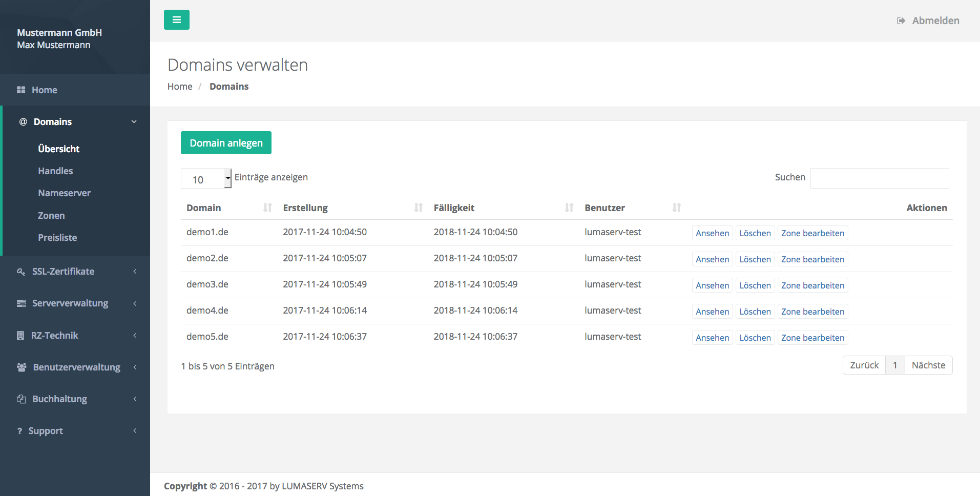The height and width of the screenshot is (496, 980).
Task: Click the Home breadcrumb link
Action: [180, 87]
